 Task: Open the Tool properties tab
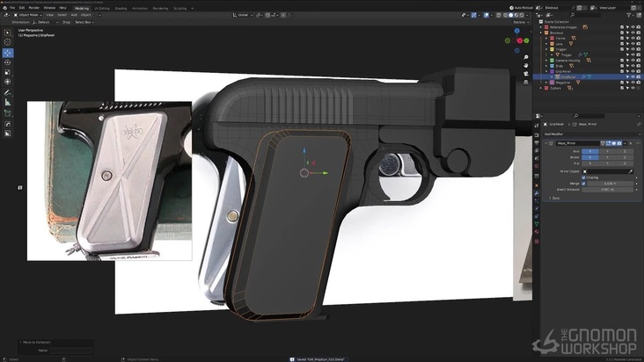click(x=537, y=126)
